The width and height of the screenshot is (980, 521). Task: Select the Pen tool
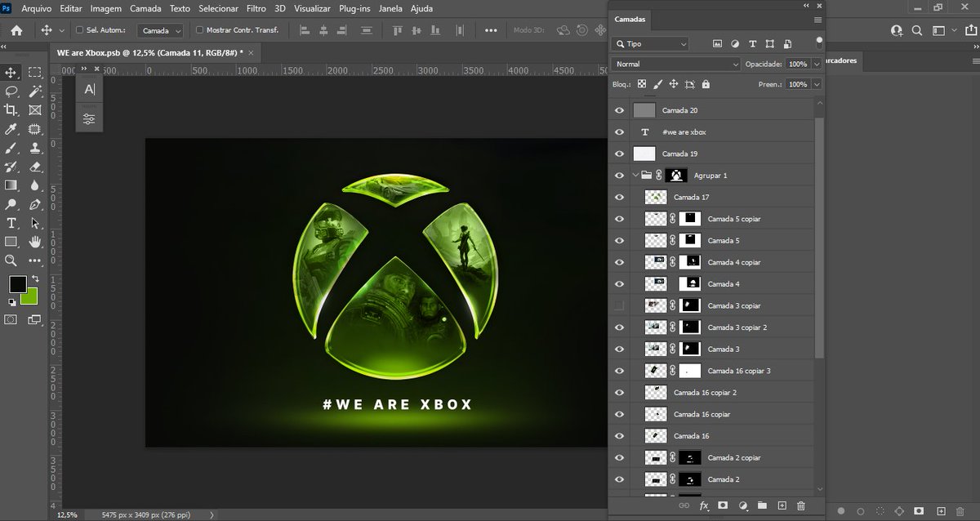click(35, 204)
